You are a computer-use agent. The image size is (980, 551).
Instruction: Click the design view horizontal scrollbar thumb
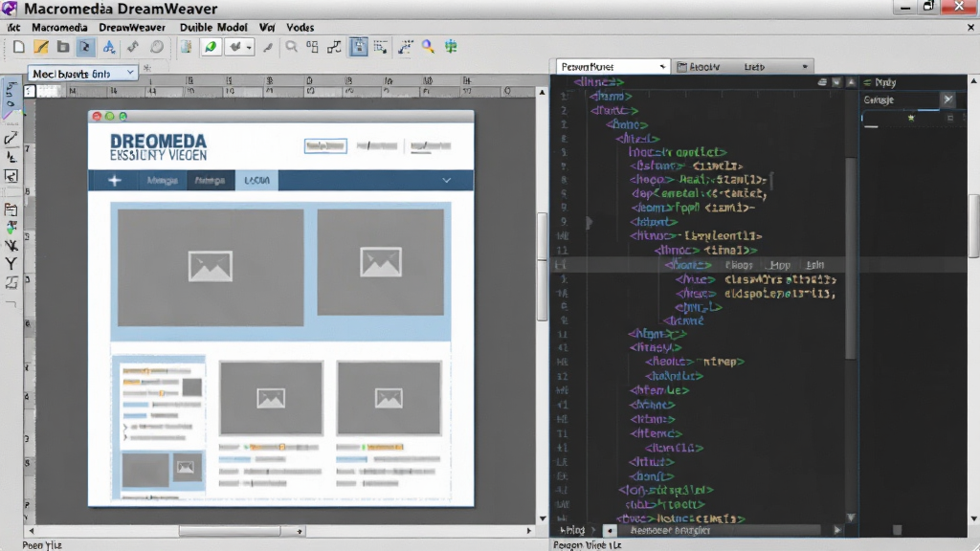pos(230,531)
